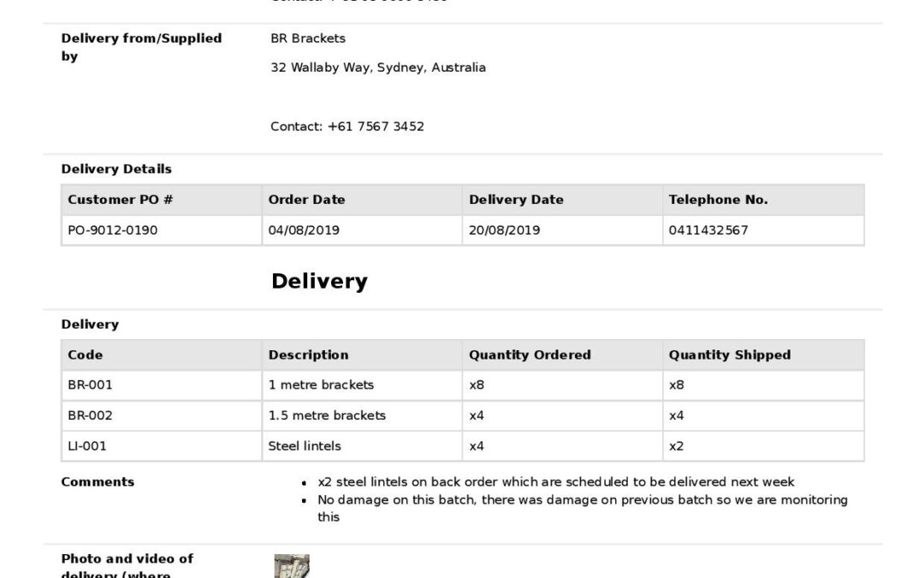This screenshot has height=578, width=924.
Task: Open the delivery photo thumbnail
Action: [x=291, y=566]
